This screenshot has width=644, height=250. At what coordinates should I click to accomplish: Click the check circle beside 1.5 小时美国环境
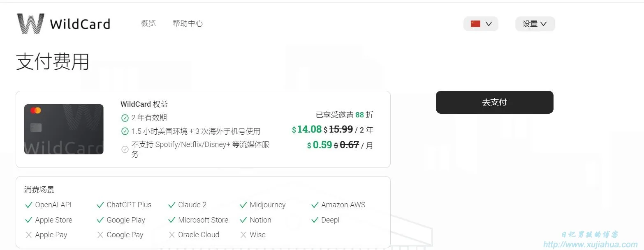click(x=125, y=131)
